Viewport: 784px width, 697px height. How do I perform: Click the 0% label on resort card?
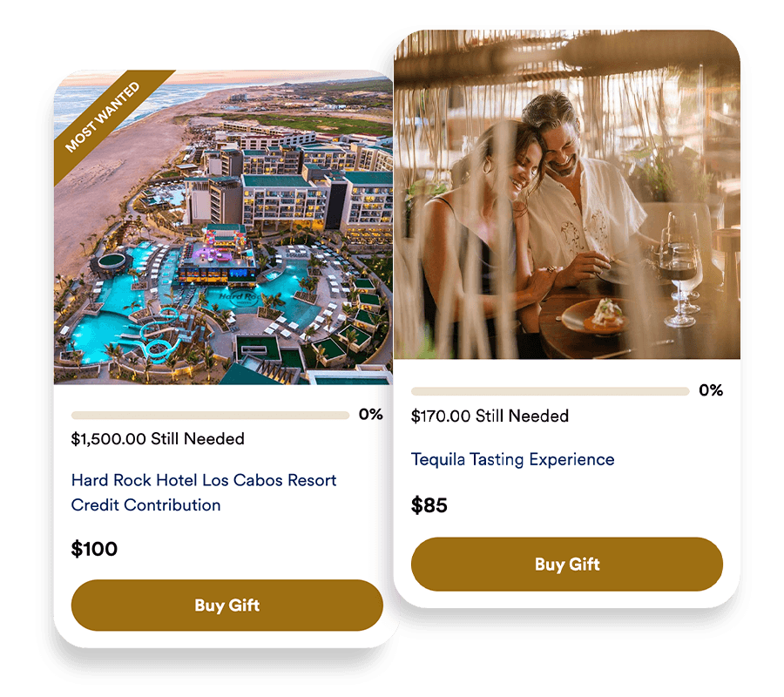(x=370, y=414)
